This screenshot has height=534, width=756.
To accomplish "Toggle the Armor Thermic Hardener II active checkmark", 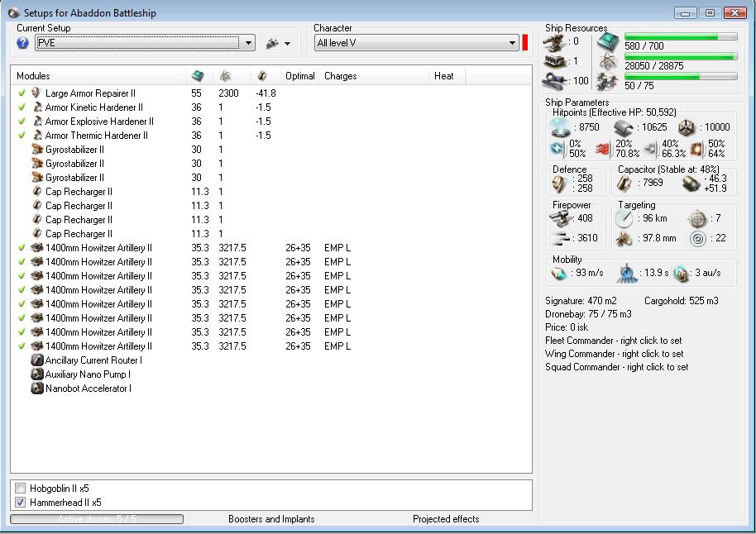I will 22,135.
